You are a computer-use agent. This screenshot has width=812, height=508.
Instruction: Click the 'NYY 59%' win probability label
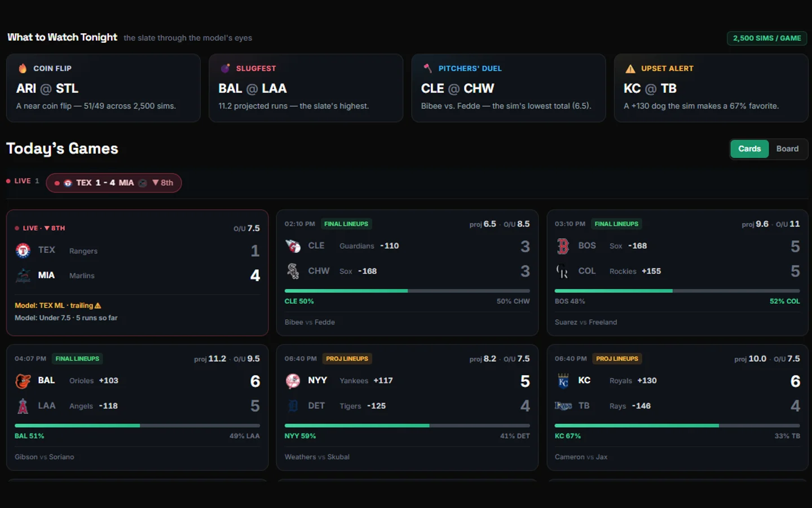(x=300, y=436)
